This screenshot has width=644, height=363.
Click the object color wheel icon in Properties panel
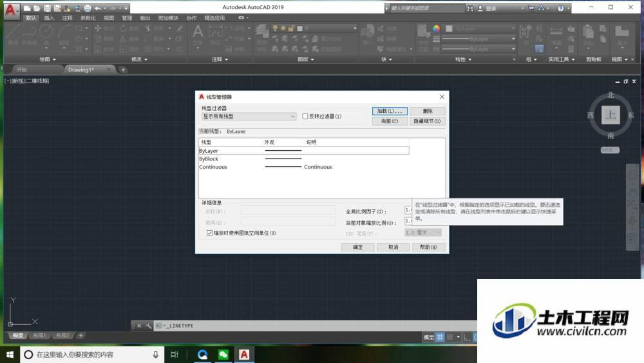click(436, 28)
